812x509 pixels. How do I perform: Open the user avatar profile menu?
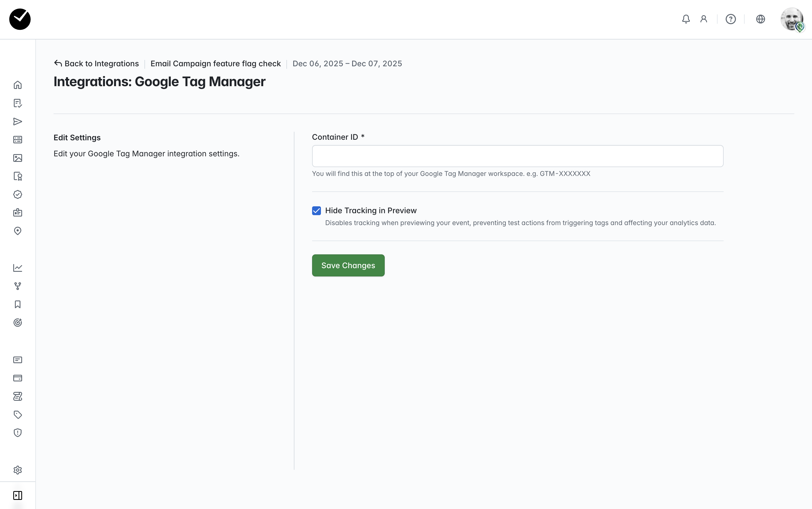[x=792, y=19]
